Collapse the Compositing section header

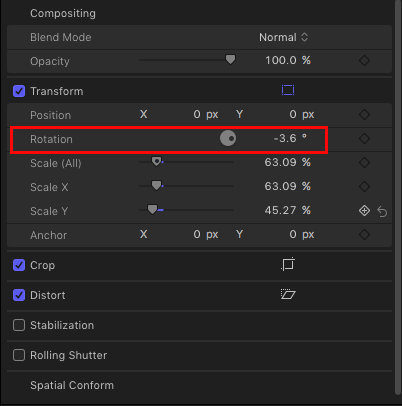coord(63,13)
